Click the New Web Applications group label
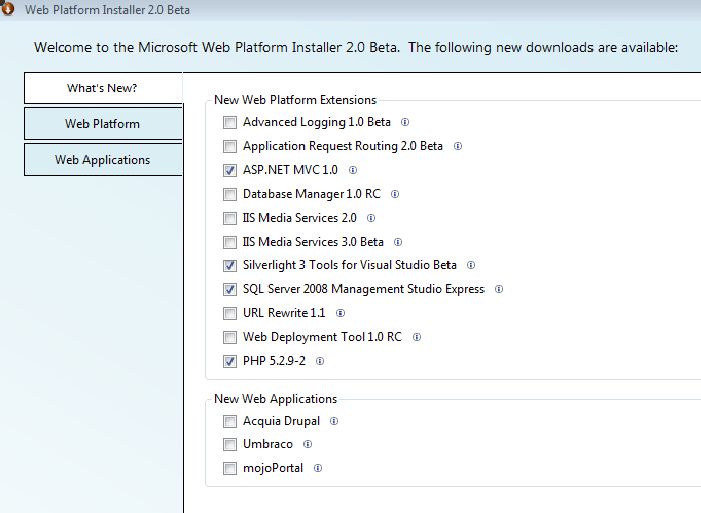Image resolution: width=701 pixels, height=513 pixels. (275, 399)
